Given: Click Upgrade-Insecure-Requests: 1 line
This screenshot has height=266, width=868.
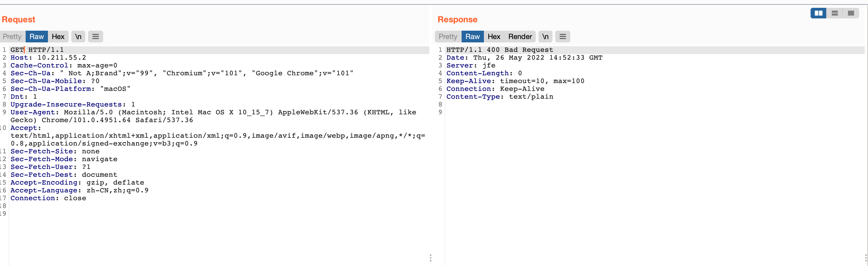Looking at the screenshot, I should pos(73,105).
